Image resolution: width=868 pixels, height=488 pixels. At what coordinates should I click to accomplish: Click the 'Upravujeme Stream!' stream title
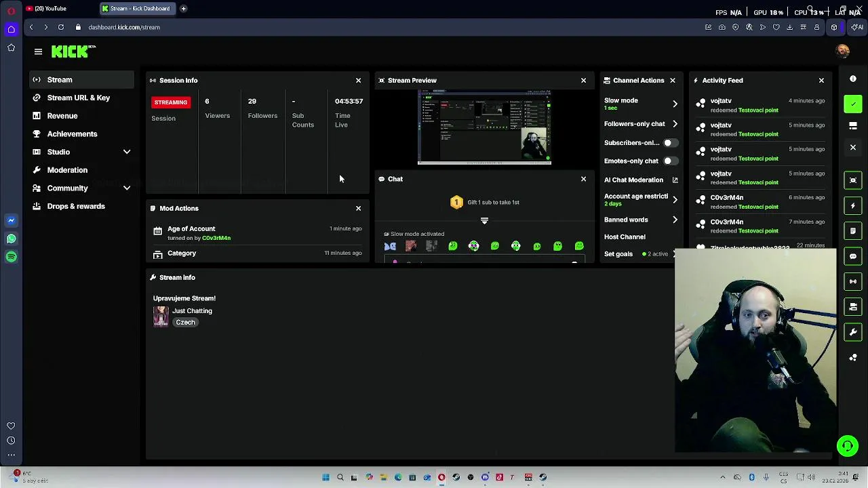[184, 298]
